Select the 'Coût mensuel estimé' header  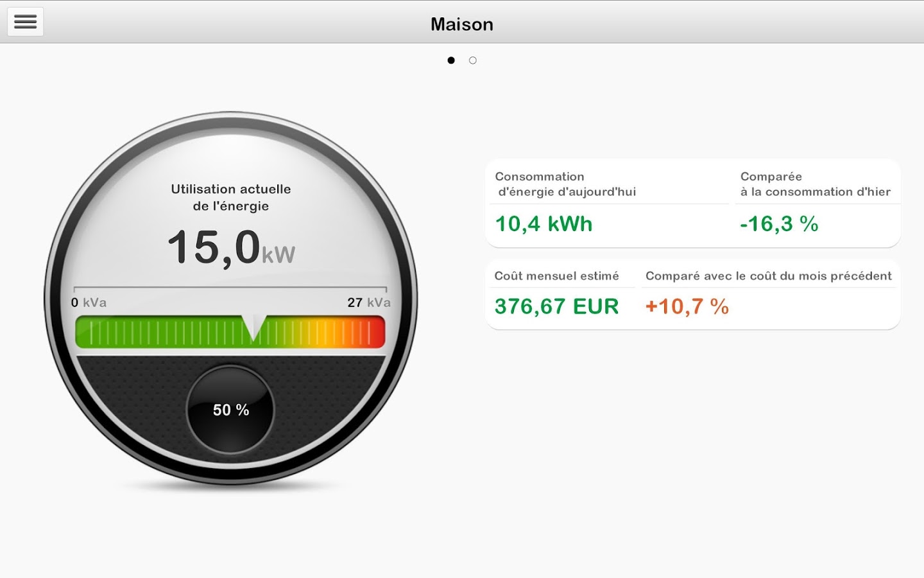pos(556,276)
